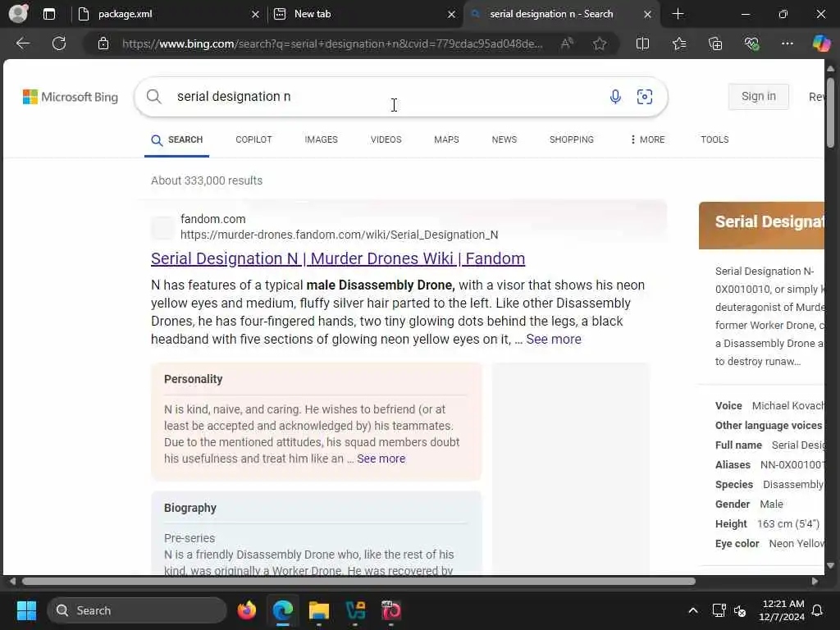Screen dimensions: 840x630
Task: Reload the page with the refresh icon
Action: point(59,43)
